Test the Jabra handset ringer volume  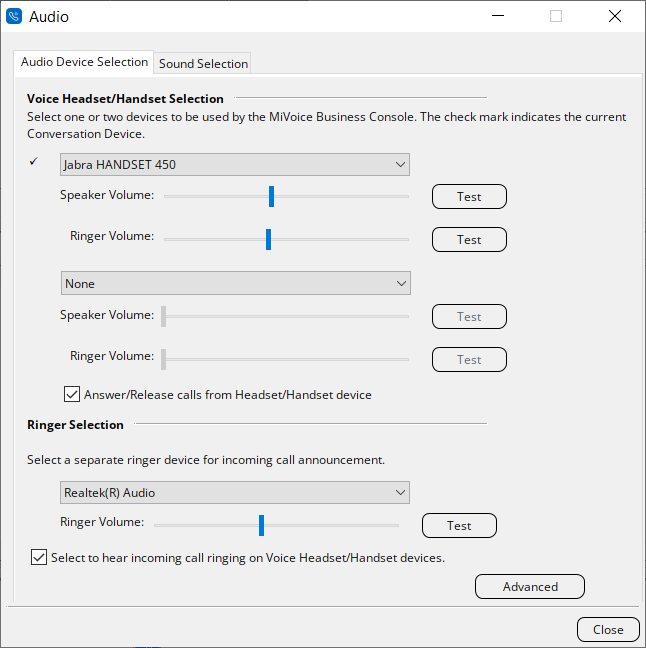469,240
